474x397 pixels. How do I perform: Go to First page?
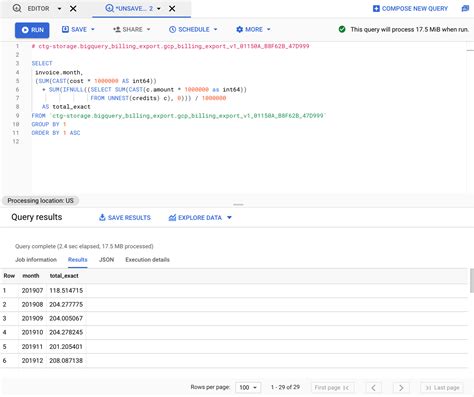[332, 387]
